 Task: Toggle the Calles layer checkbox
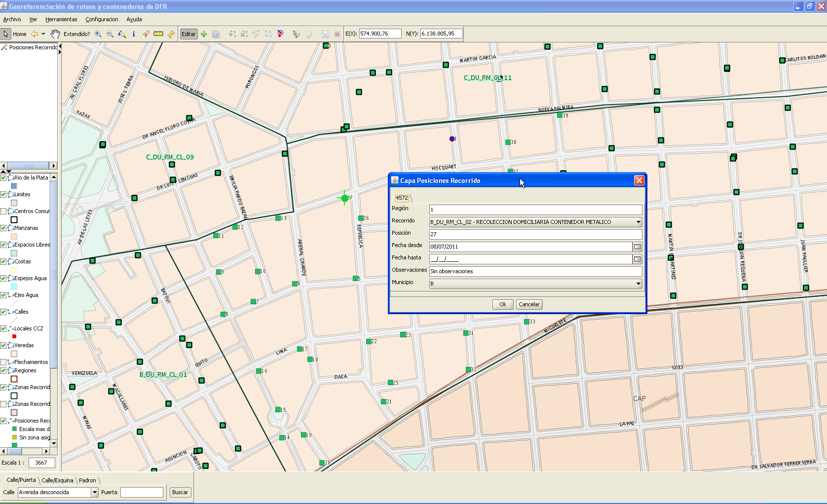pos(3,312)
